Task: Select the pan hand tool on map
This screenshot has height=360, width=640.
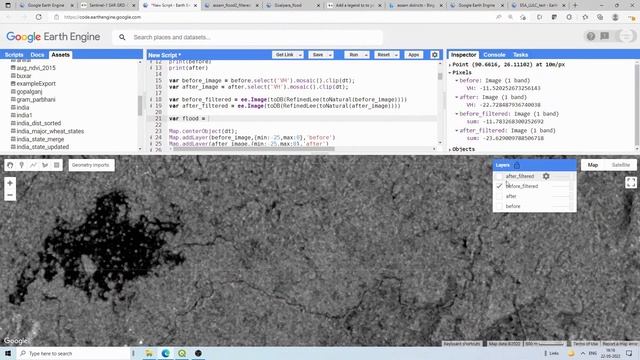Action: [10, 165]
